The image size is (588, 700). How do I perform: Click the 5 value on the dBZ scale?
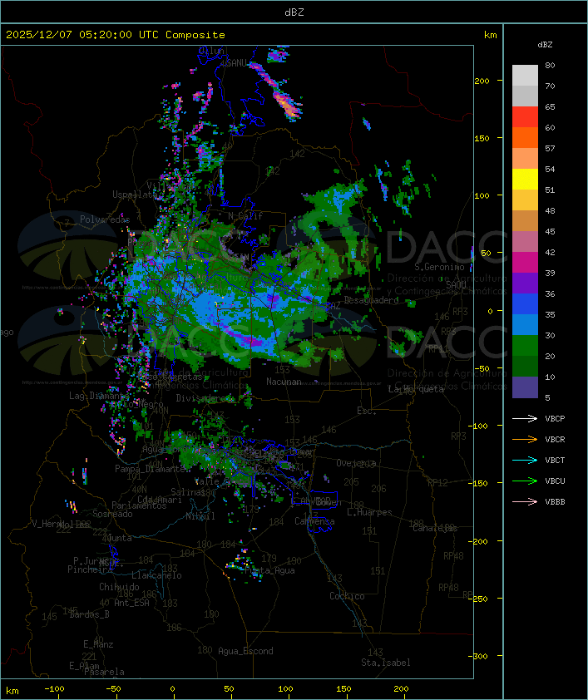(548, 397)
